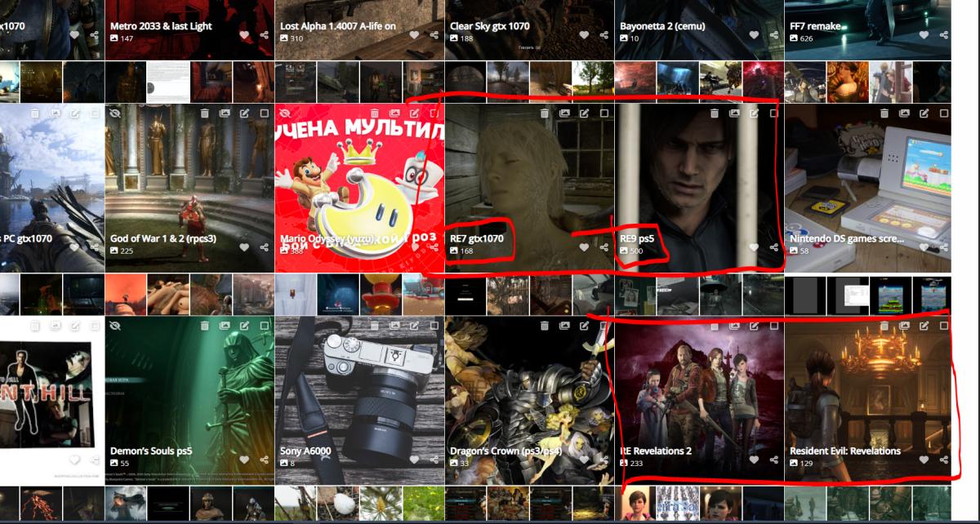Share the RE9 ps5 album
The height and width of the screenshot is (524, 980).
pos(774,247)
